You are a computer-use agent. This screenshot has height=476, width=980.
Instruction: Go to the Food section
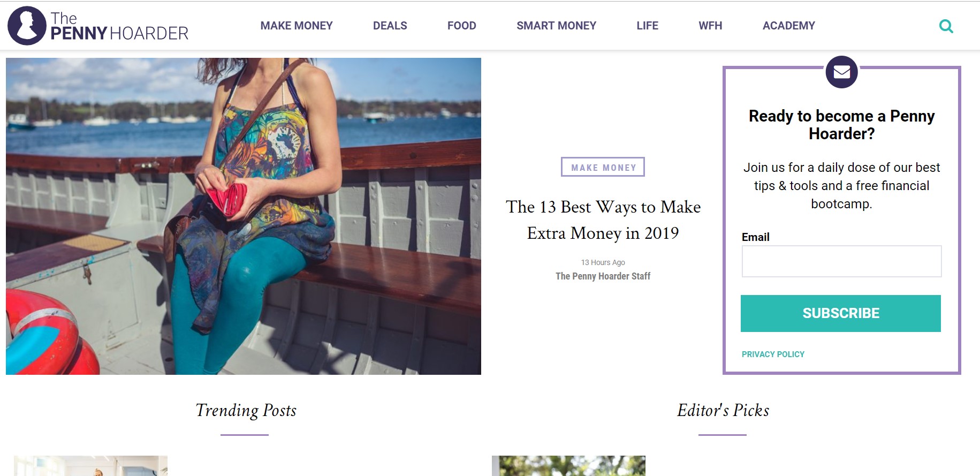(x=461, y=26)
